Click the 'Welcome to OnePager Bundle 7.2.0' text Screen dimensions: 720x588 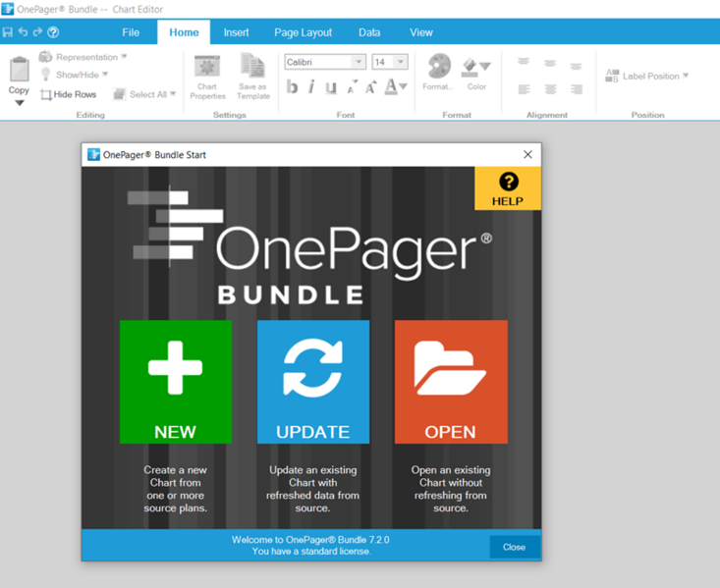[310, 540]
